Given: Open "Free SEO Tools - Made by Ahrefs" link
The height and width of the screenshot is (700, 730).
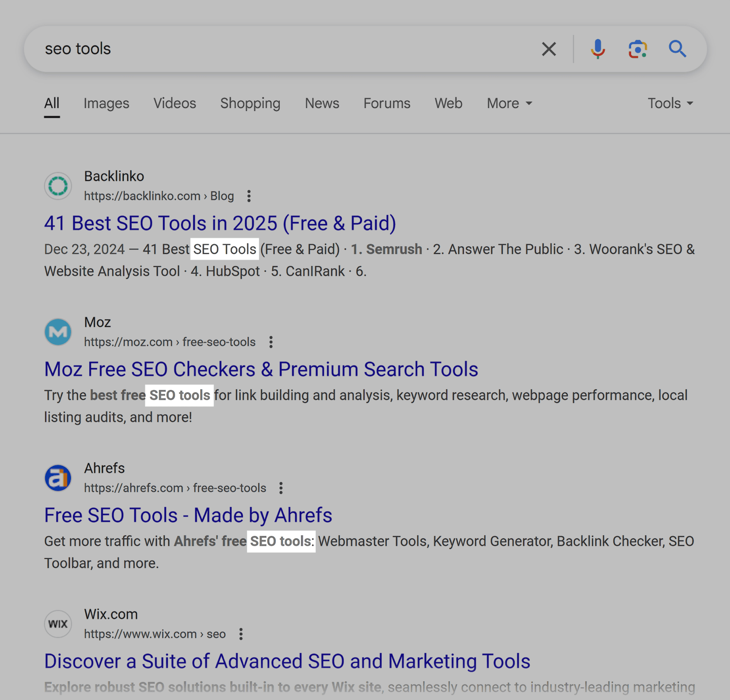Looking at the screenshot, I should coord(188,515).
